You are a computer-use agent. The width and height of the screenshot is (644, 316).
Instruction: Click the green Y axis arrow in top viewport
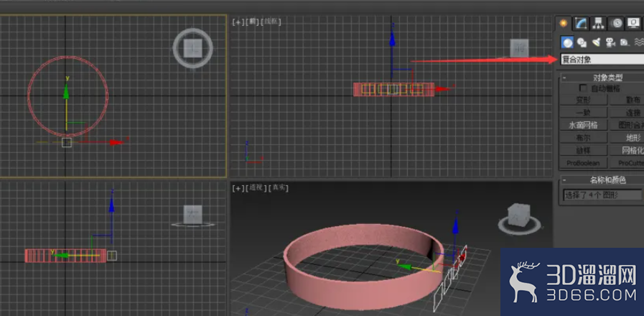point(66,93)
